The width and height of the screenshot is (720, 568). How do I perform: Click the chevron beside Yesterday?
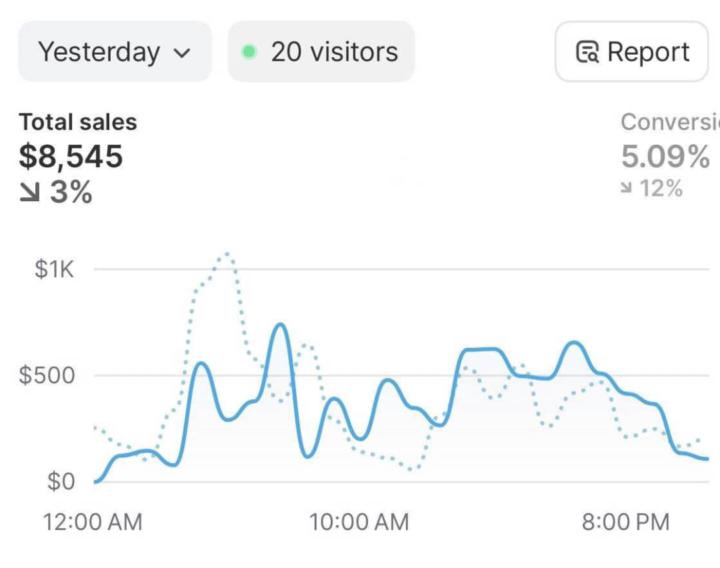pos(180,52)
